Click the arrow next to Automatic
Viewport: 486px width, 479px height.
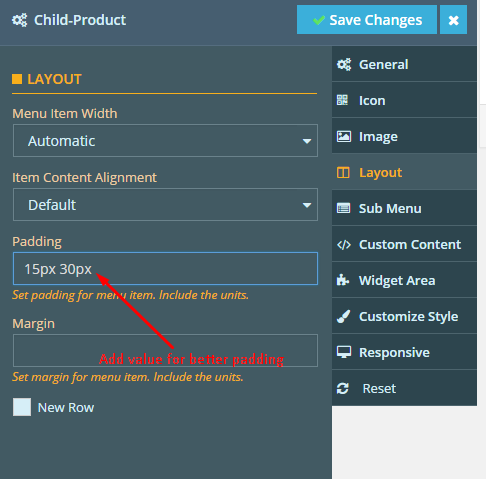[x=307, y=141]
